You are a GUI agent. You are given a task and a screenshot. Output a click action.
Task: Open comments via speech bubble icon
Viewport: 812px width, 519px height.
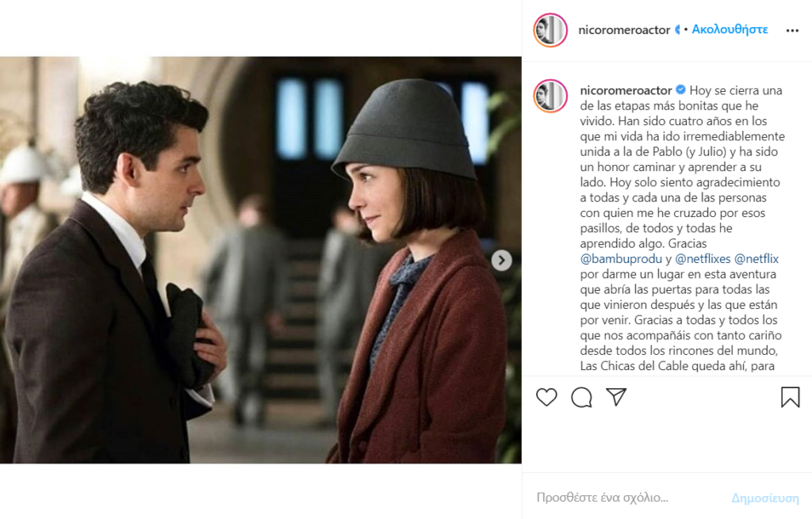coord(581,397)
